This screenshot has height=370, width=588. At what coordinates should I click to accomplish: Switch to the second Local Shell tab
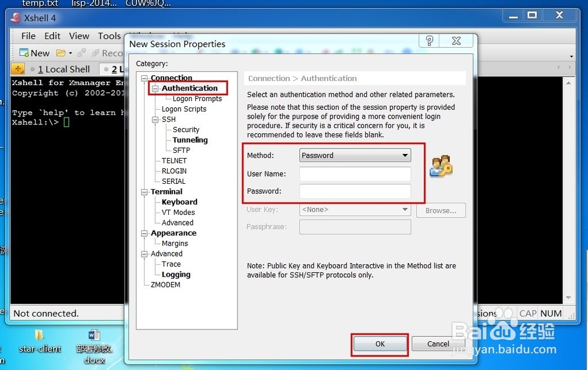(113, 69)
